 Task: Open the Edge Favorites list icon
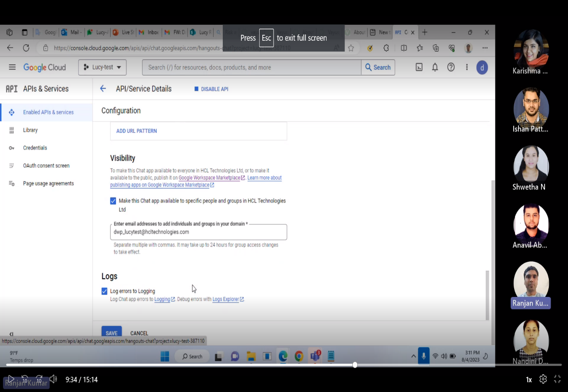420,48
